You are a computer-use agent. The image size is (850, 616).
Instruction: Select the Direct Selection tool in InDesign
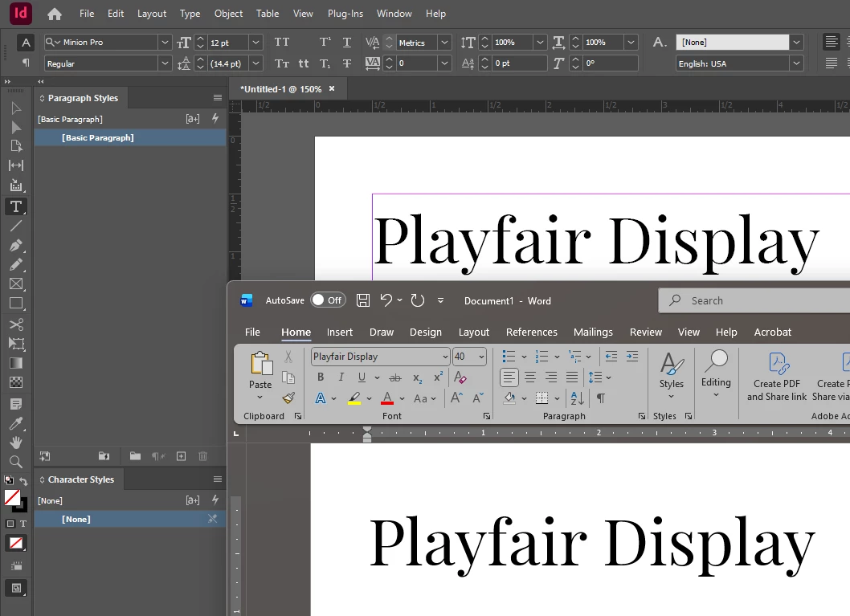coord(16,128)
